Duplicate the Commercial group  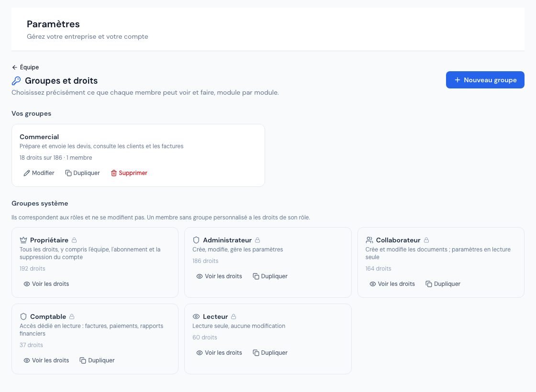point(82,173)
